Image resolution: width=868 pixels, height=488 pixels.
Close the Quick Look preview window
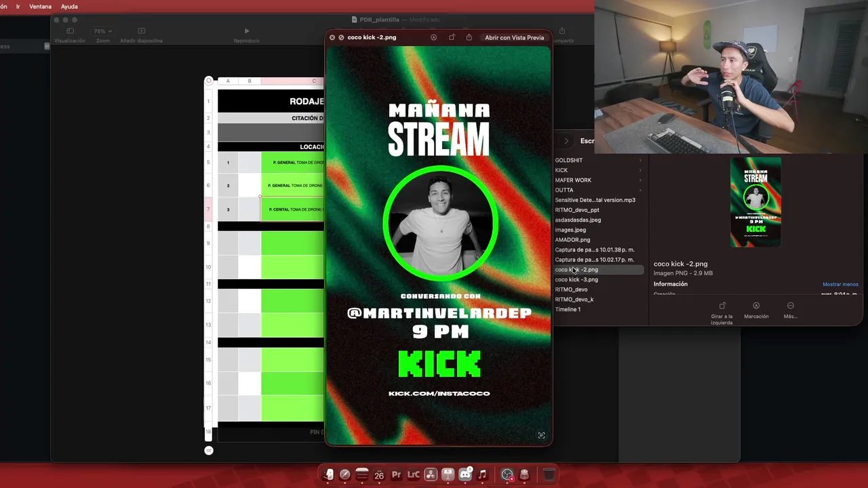(x=332, y=37)
